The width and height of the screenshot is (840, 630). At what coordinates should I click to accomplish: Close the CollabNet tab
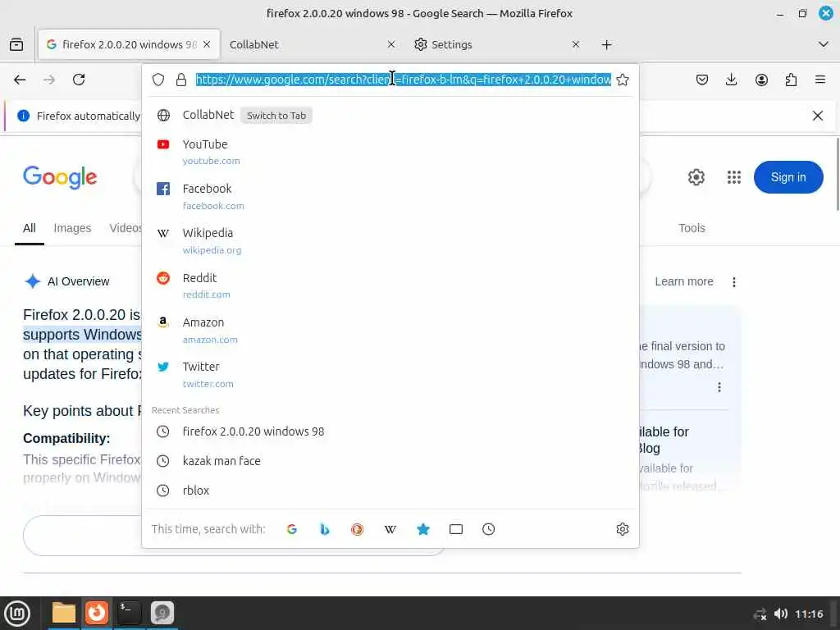[391, 44]
